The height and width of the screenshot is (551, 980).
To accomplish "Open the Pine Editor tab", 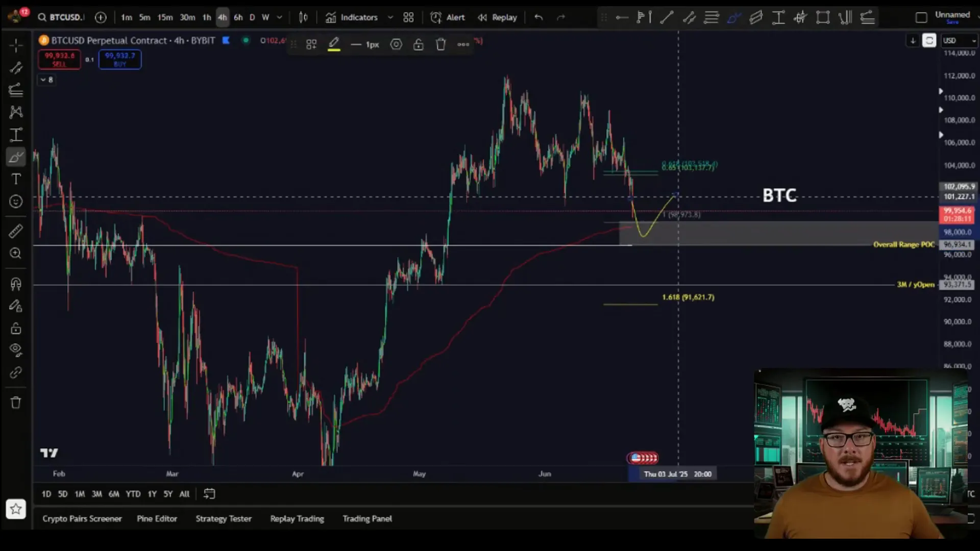I will [157, 518].
